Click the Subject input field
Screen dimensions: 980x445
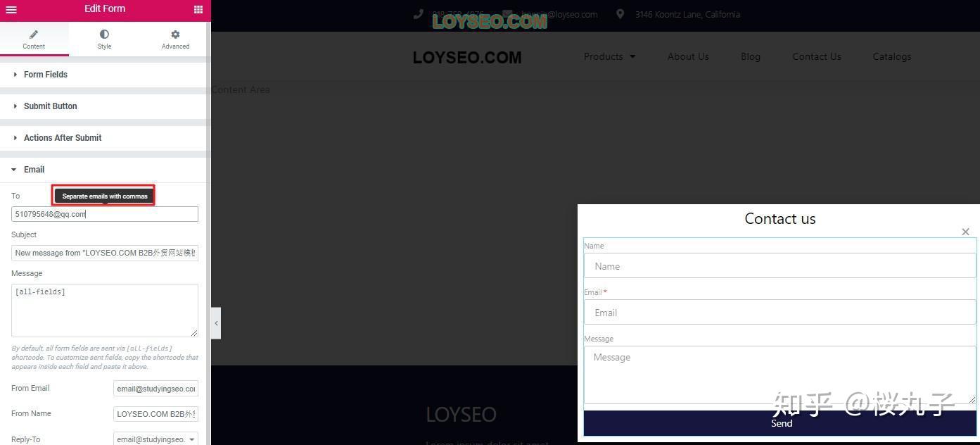[105, 253]
